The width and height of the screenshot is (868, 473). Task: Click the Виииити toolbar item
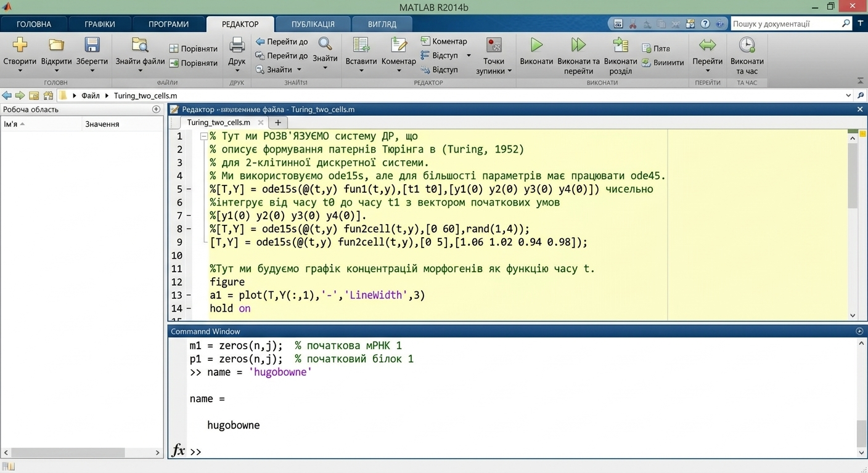click(663, 63)
